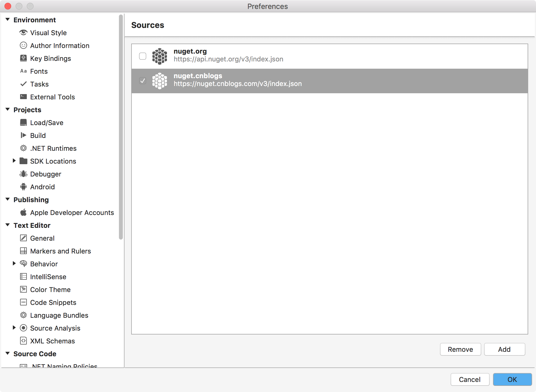The image size is (536, 392).
Task: Open the Tasks preferences
Action: point(39,84)
